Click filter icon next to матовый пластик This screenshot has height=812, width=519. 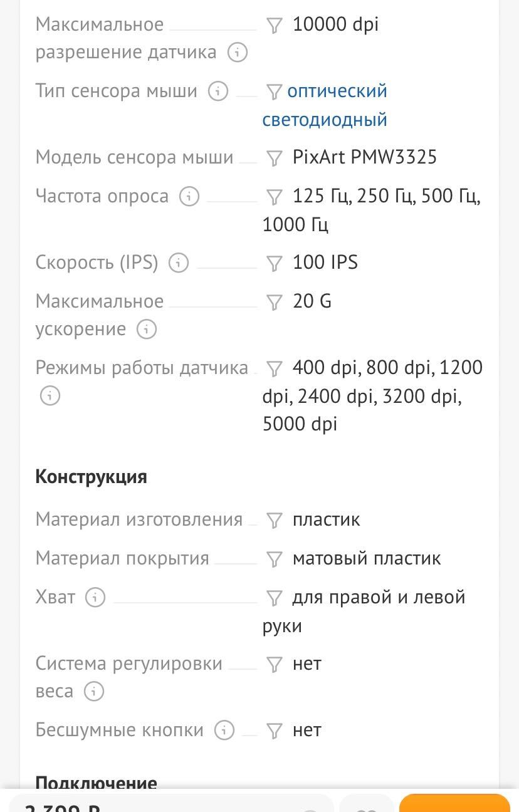pos(274,559)
